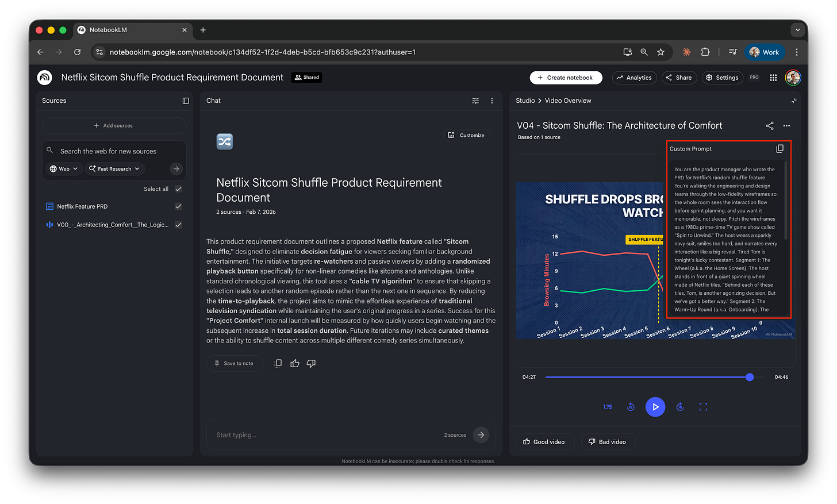Viewport: 837px width, 504px height.
Task: Open the Work Chrome profile button
Action: 765,52
